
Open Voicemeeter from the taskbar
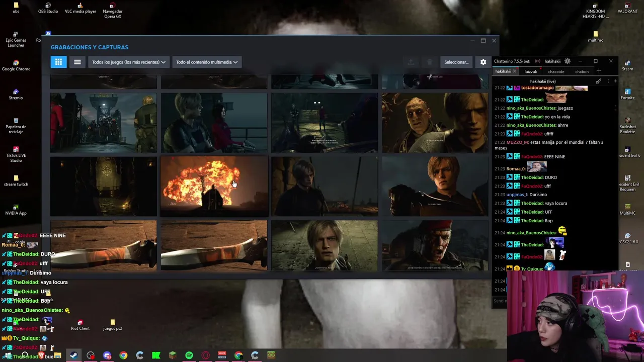coord(222,355)
